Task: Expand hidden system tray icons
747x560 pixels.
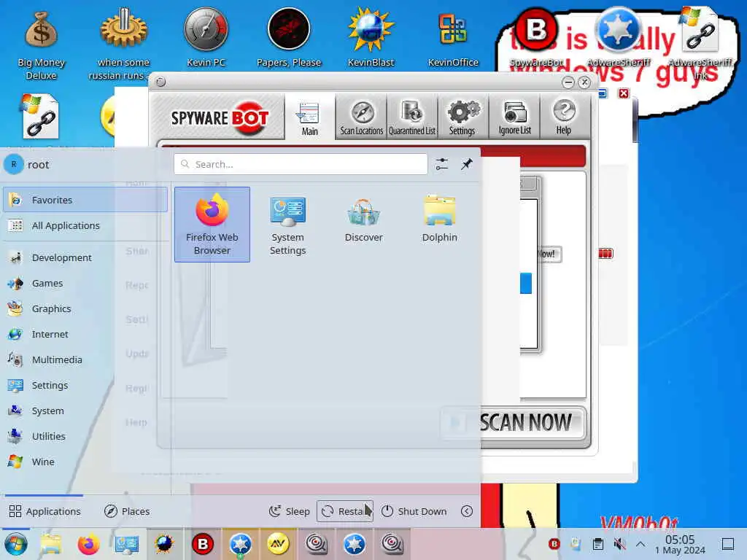Action: point(640,544)
